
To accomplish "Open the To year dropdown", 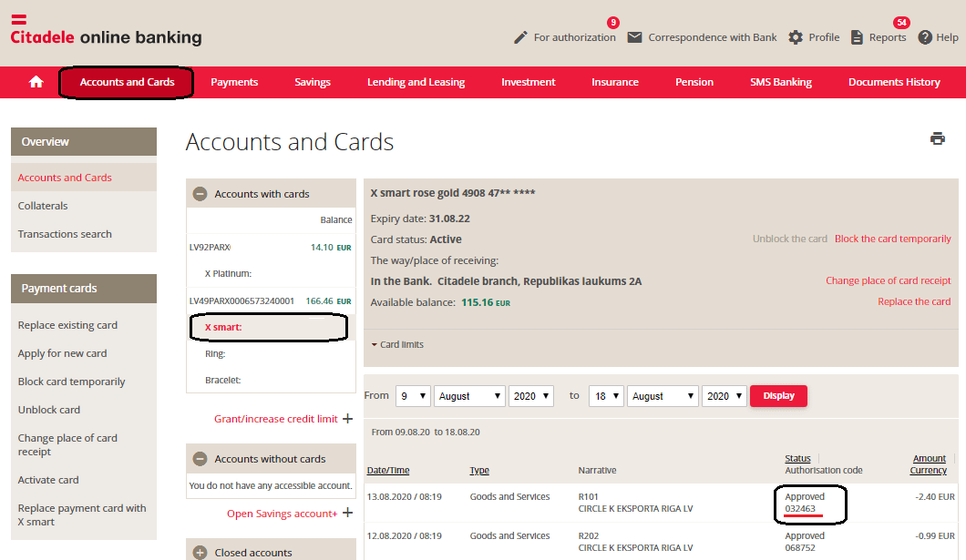I will pos(724,396).
